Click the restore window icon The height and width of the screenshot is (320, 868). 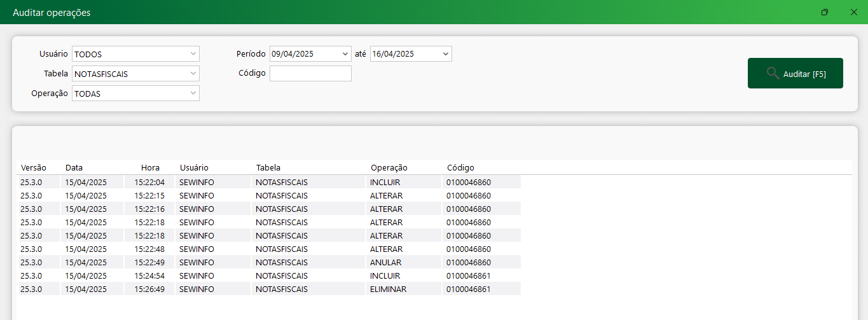pos(825,12)
